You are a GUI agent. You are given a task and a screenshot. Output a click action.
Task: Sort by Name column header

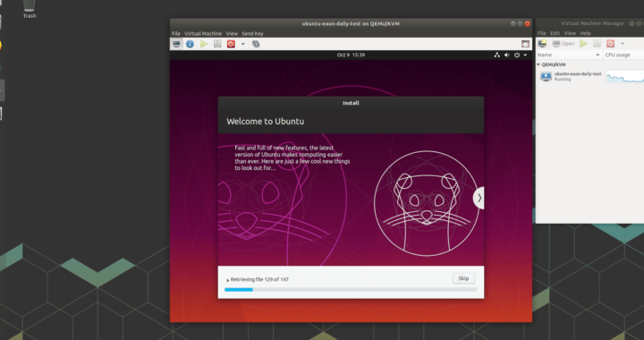tap(569, 55)
